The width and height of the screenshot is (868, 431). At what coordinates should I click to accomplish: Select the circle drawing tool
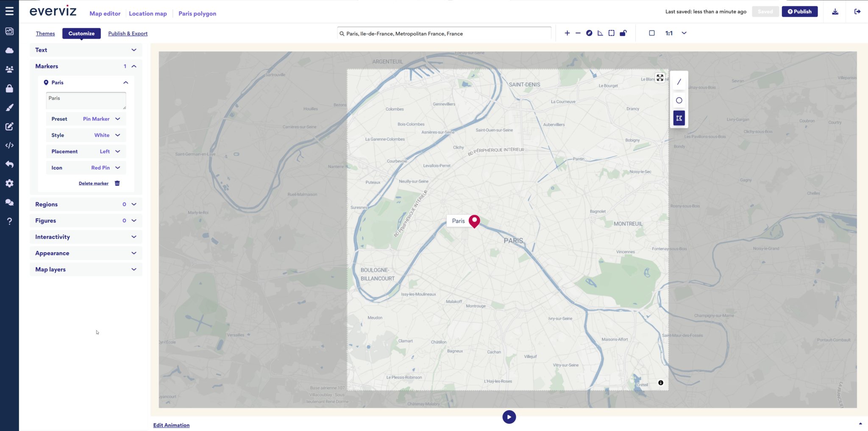[x=679, y=100]
